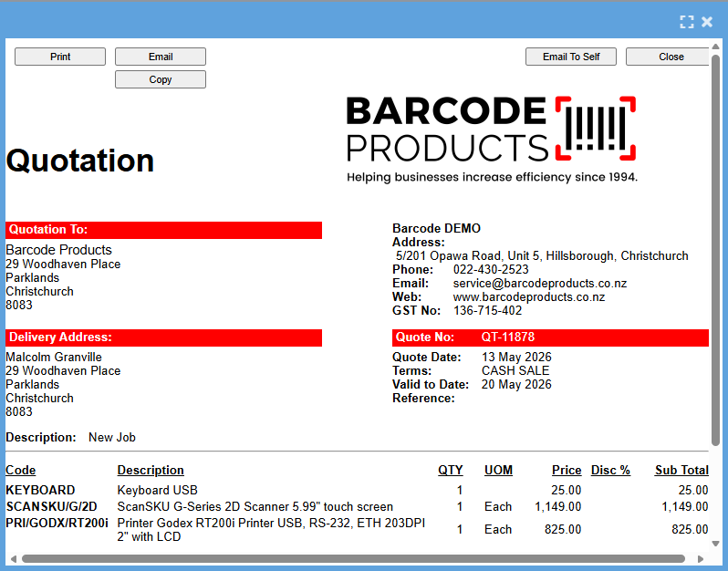Viewport: 728px width, 571px height.
Task: Click the PRI/GODX/RT200i item code
Action: coord(57,524)
